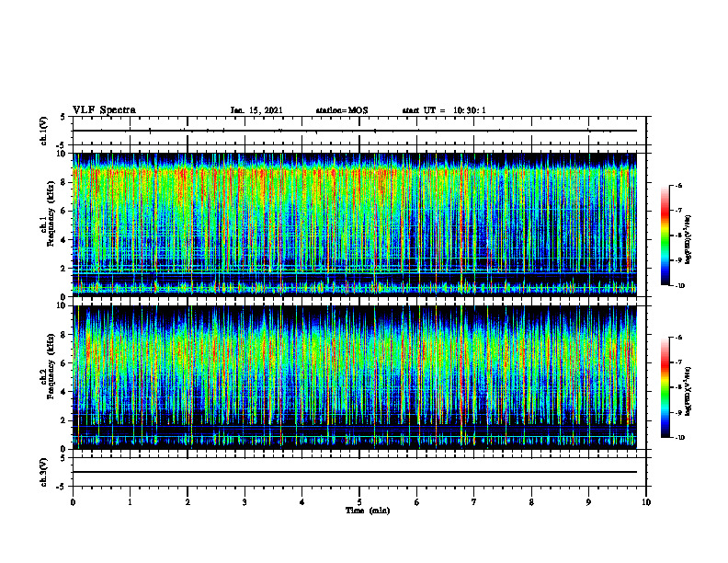Click the ch.3(V) axis label

coord(43,472)
